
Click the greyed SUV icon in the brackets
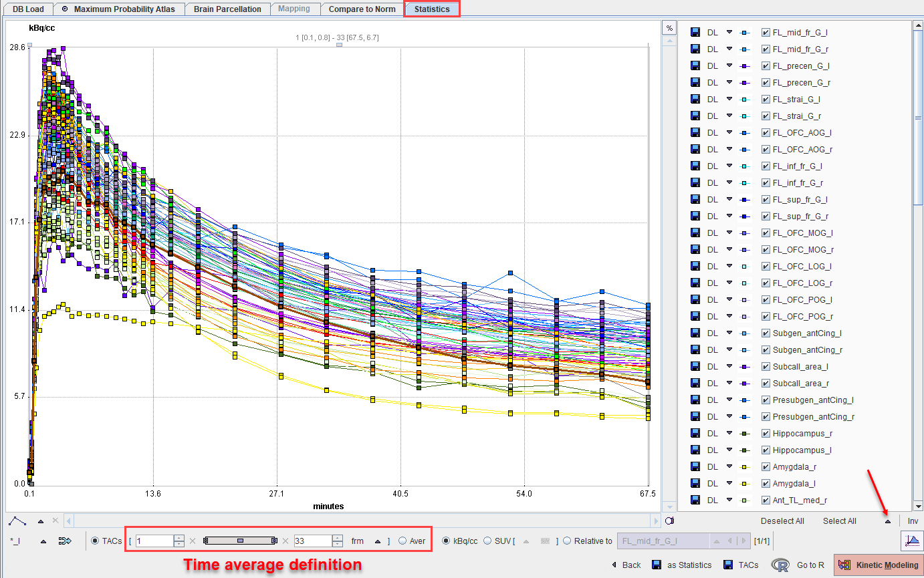545,541
